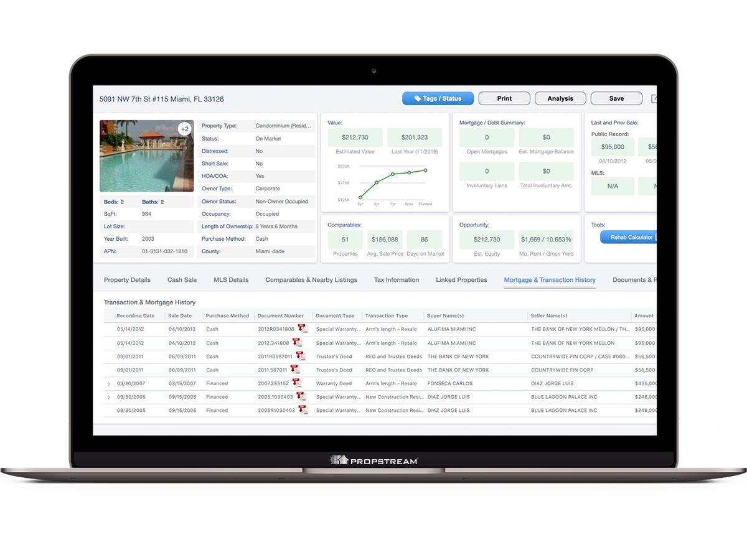Open the Analysis view

[560, 98]
